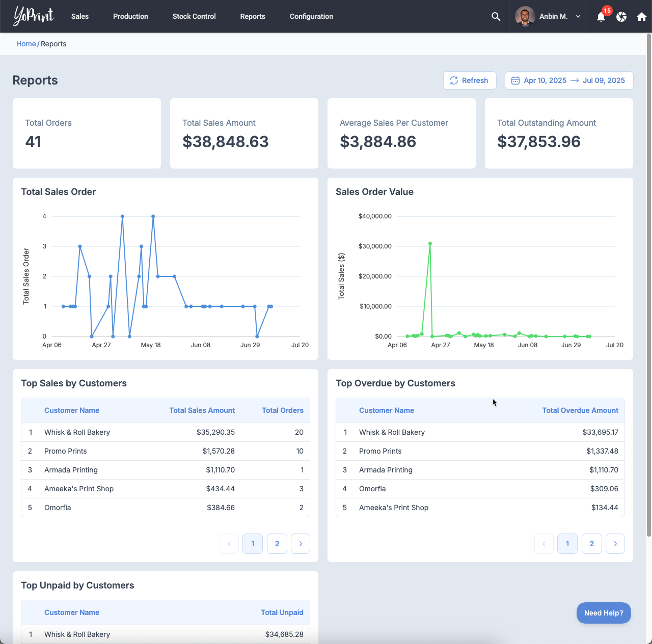Click the $30,000 peak point on chart
The height and width of the screenshot is (644, 652).
[430, 244]
